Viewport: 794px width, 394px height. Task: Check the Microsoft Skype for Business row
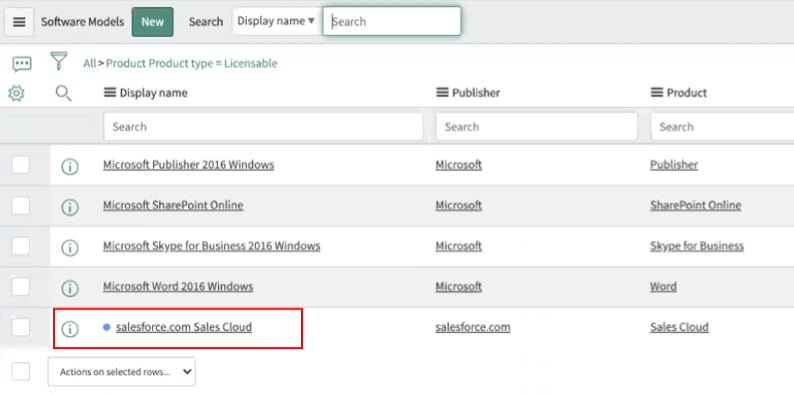coord(21,246)
